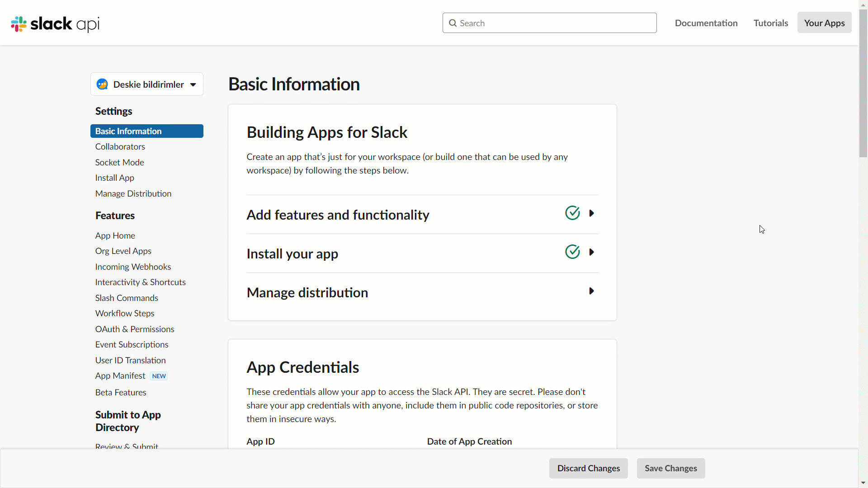Click the Slack API logo
The image size is (868, 488).
(x=55, y=23)
